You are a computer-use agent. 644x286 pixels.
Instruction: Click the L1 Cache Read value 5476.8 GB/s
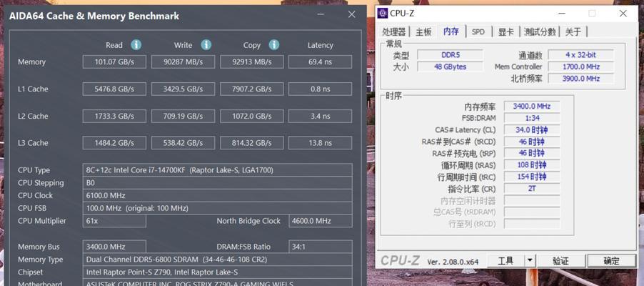(x=114, y=89)
